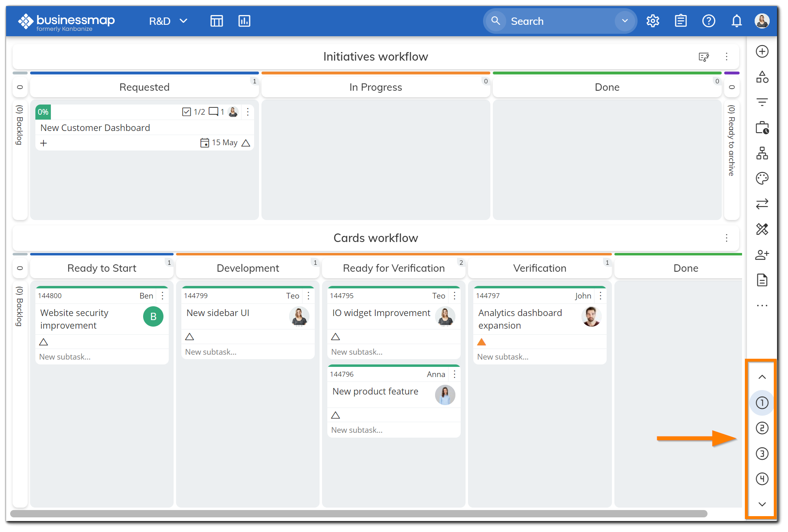Click the Development column header
The image size is (788, 532).
pyautogui.click(x=248, y=268)
